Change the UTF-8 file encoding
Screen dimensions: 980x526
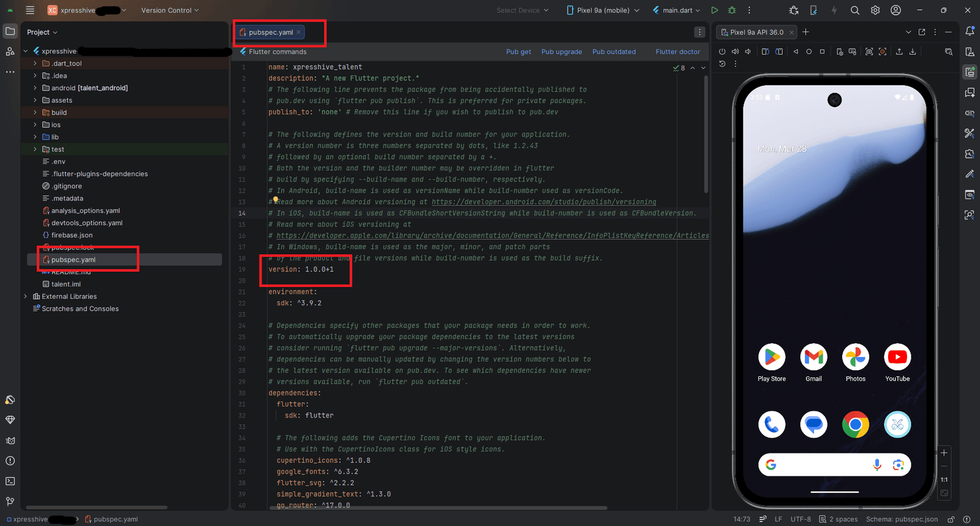click(801, 519)
